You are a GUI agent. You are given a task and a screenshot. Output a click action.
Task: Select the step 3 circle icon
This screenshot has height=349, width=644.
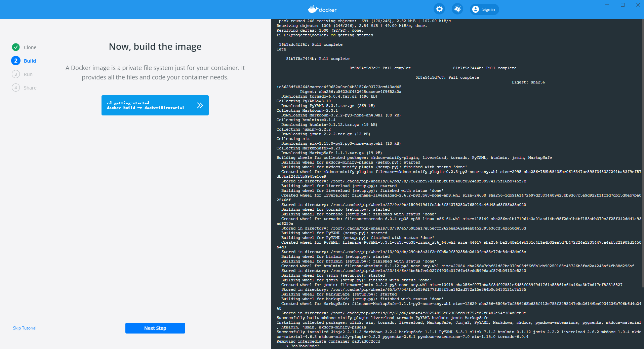coord(16,74)
